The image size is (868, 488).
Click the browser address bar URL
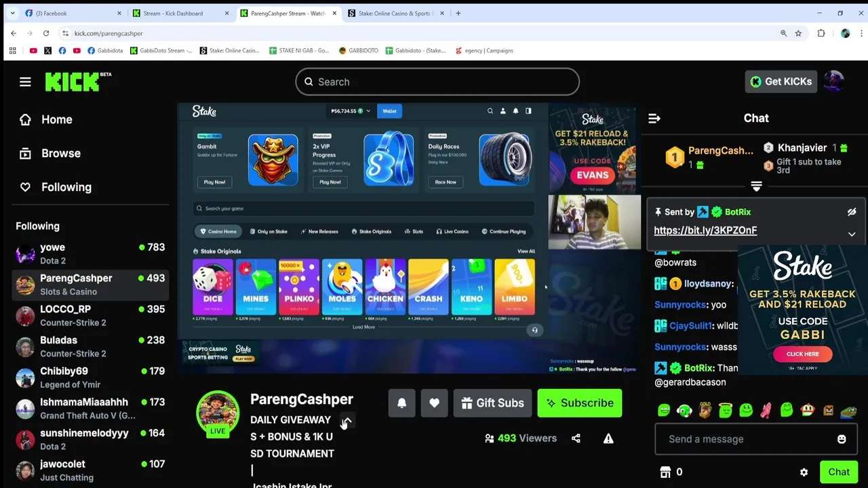[x=108, y=33]
